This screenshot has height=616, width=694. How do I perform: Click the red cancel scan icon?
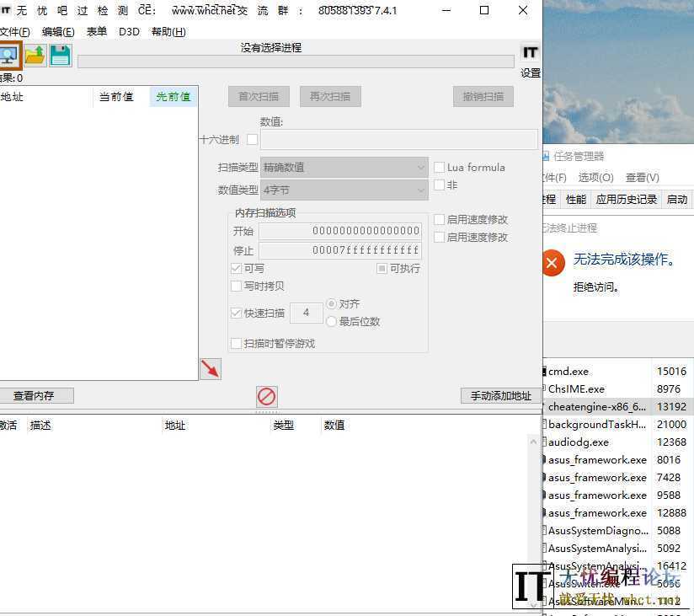[266, 396]
